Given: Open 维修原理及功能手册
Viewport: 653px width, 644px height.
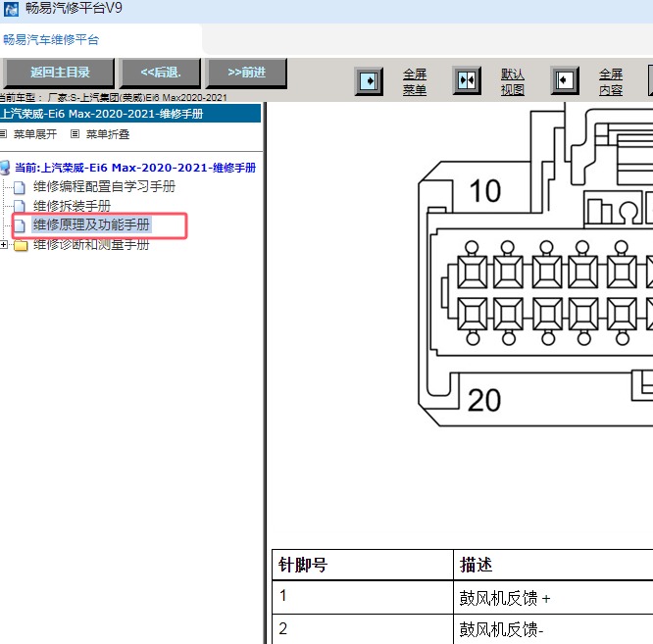Looking at the screenshot, I should 91,224.
